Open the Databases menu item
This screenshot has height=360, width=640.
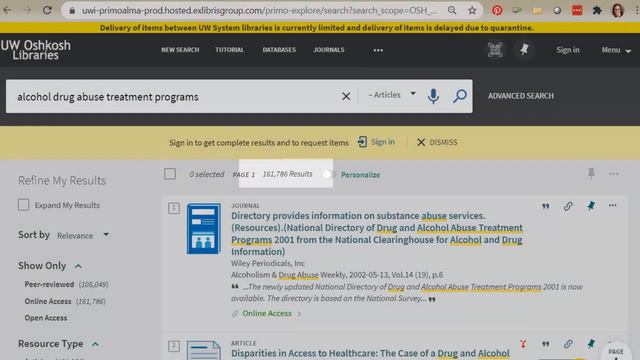(x=279, y=50)
